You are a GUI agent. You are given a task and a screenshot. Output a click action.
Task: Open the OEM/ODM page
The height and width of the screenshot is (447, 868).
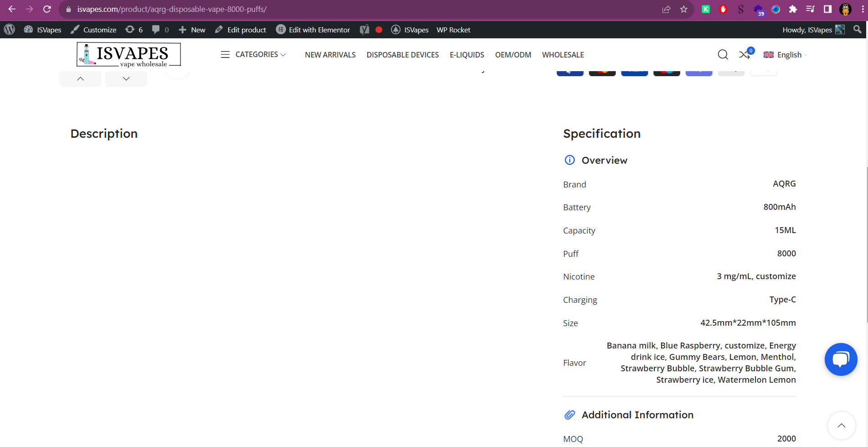click(x=513, y=55)
